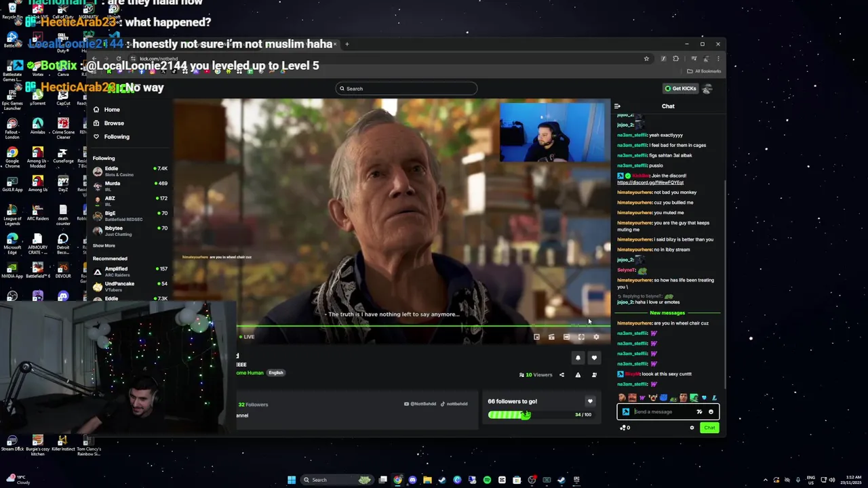Open Eddie's Slots & Casino channel in Following

pyautogui.click(x=130, y=171)
